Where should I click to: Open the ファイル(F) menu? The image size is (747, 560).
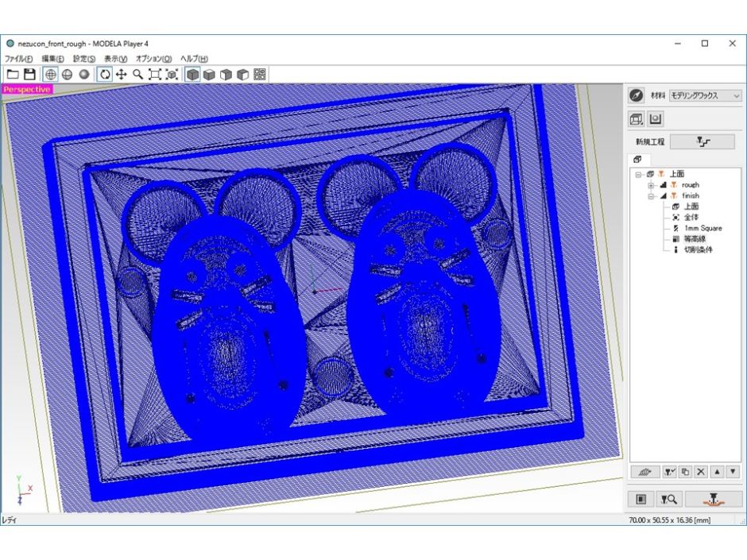click(x=18, y=59)
